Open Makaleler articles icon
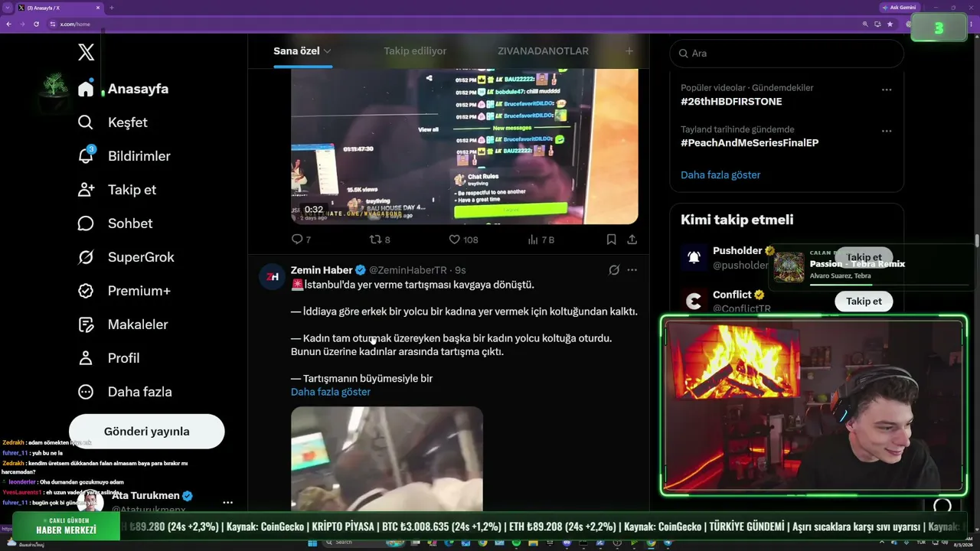This screenshot has width=980, height=551. [86, 324]
